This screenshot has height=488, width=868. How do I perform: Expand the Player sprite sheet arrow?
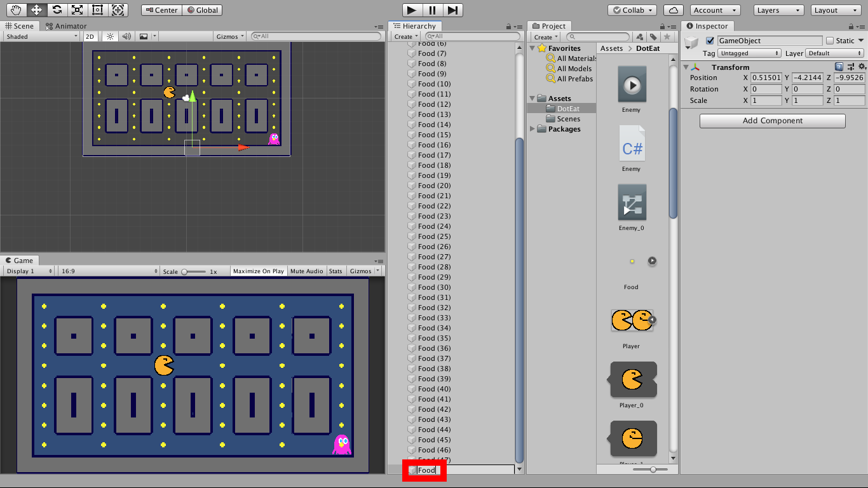651,320
